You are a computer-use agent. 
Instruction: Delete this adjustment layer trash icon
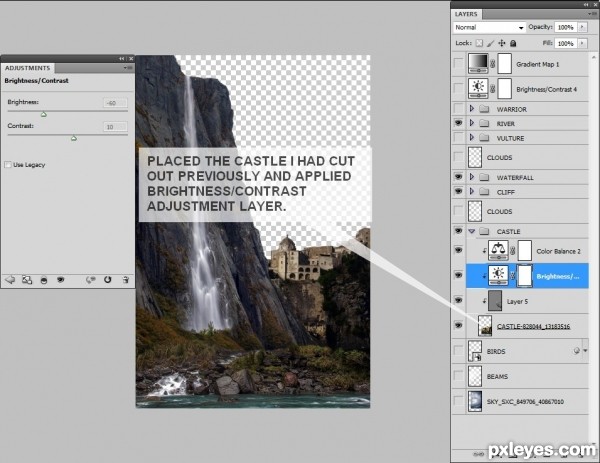pos(126,280)
